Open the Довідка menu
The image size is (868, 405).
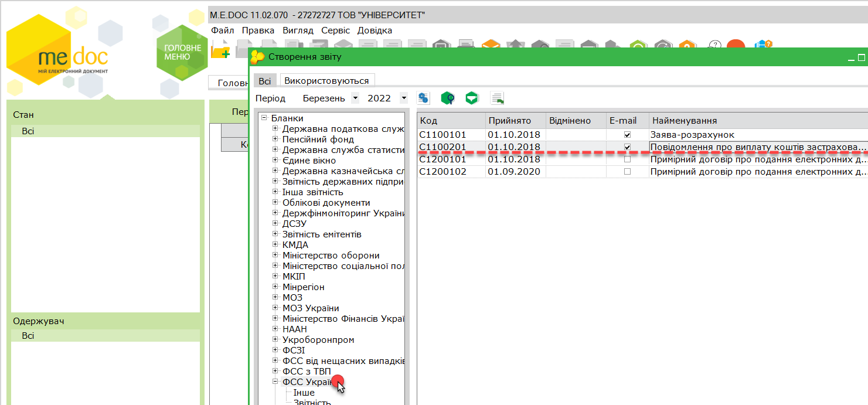pos(375,30)
